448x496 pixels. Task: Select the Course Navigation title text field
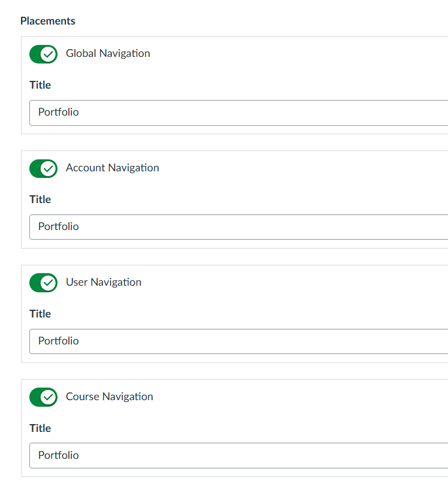240,456
